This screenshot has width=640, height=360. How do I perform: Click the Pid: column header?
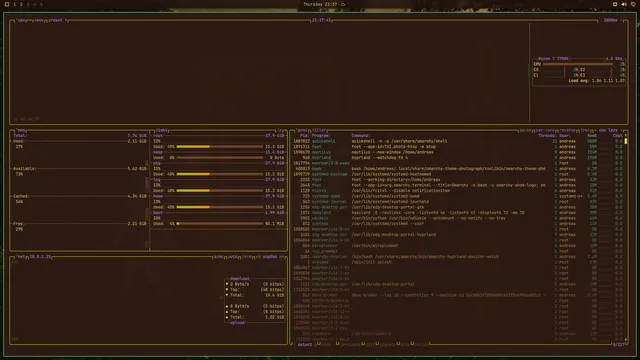[x=304, y=136]
